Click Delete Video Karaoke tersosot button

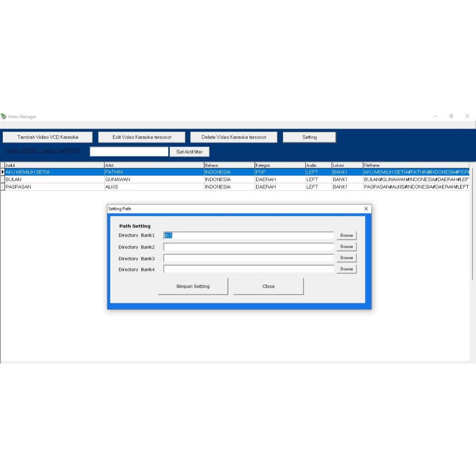pos(234,137)
